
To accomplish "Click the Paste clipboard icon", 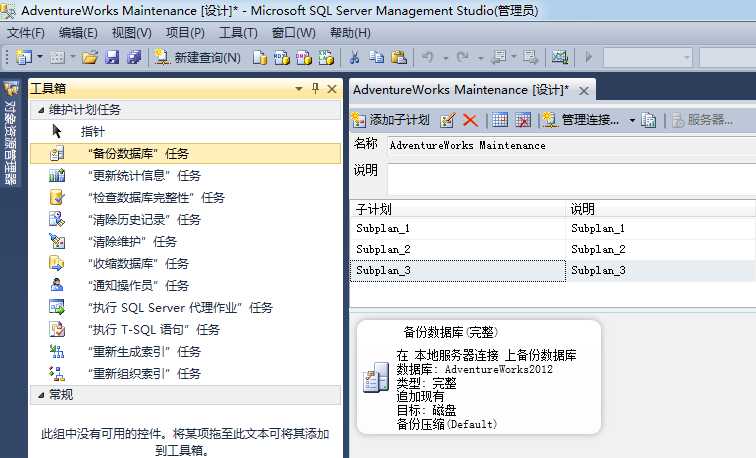I will point(399,58).
